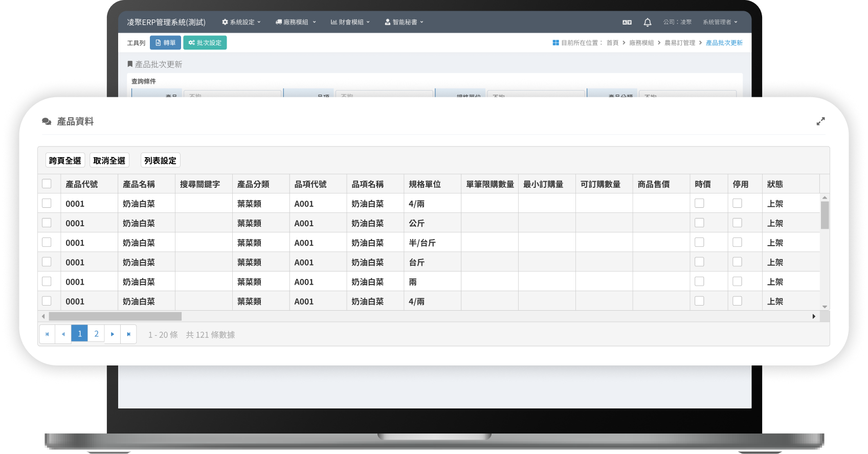The image size is (868, 454).
Task: Click the 跨頁全選 button
Action: tap(65, 160)
